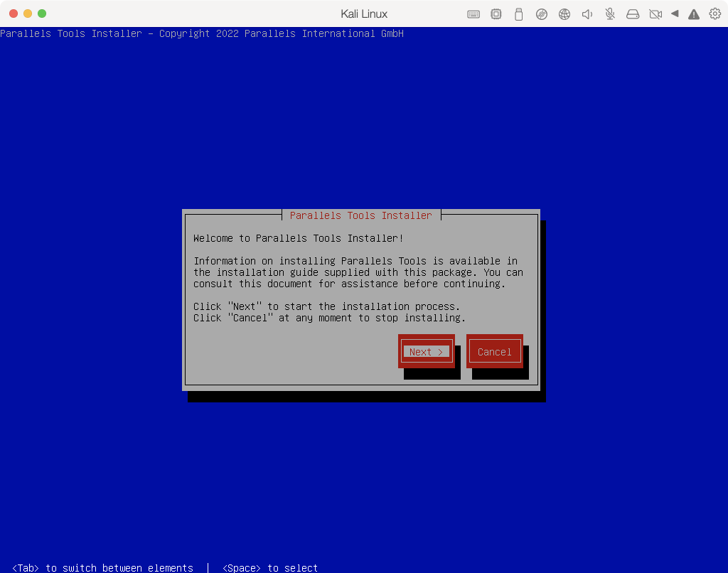Click the Next button in the installer
Viewport: 728px width, 573px height.
click(427, 351)
